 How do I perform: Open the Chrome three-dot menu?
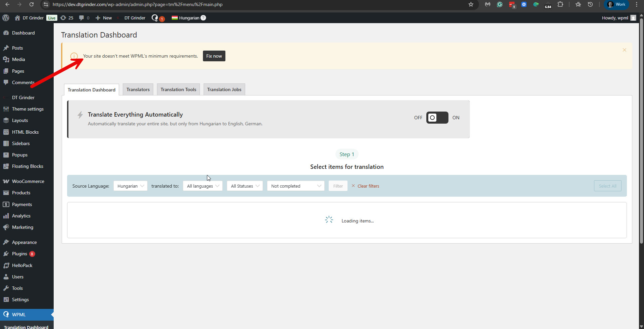point(637,4)
